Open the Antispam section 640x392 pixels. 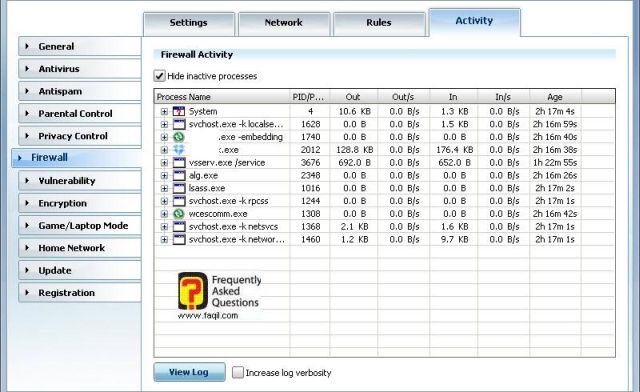tap(80, 91)
